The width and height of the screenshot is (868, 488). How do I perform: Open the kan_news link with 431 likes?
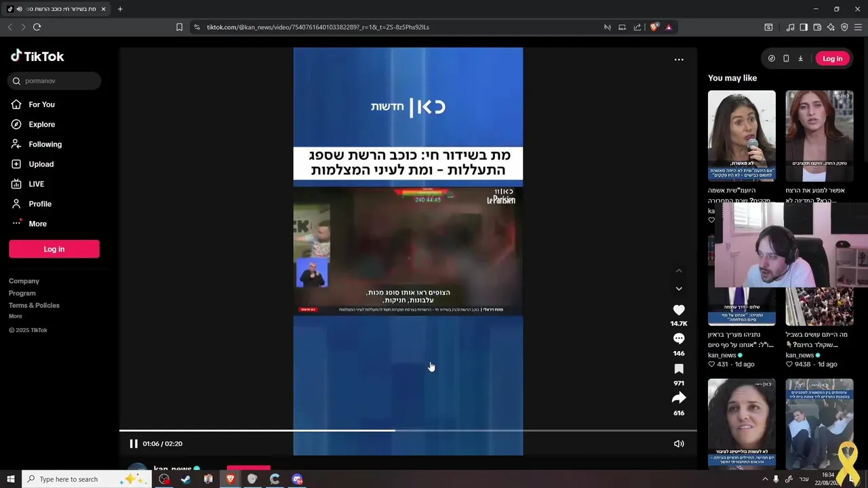click(x=722, y=355)
